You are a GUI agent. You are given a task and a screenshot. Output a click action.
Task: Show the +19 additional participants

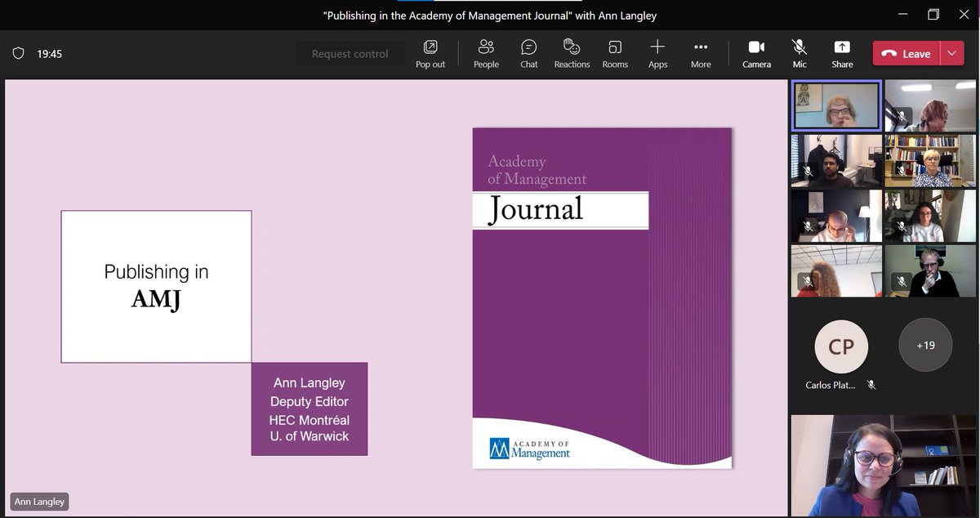click(925, 345)
